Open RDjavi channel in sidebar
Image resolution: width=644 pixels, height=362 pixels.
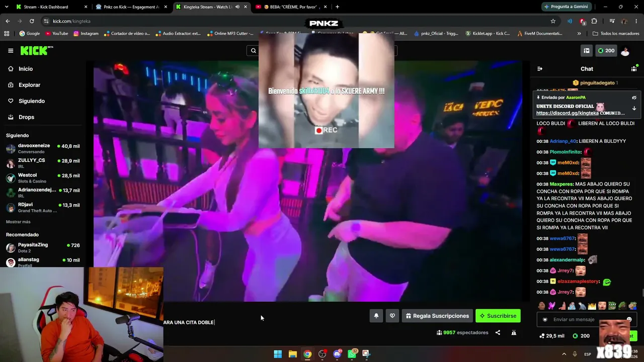pyautogui.click(x=43, y=208)
